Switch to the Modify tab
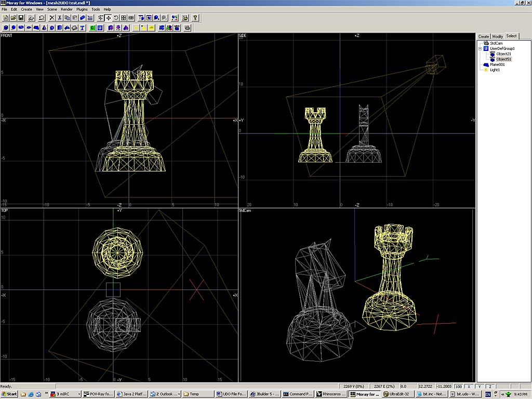532x399 pixels. 498,36
